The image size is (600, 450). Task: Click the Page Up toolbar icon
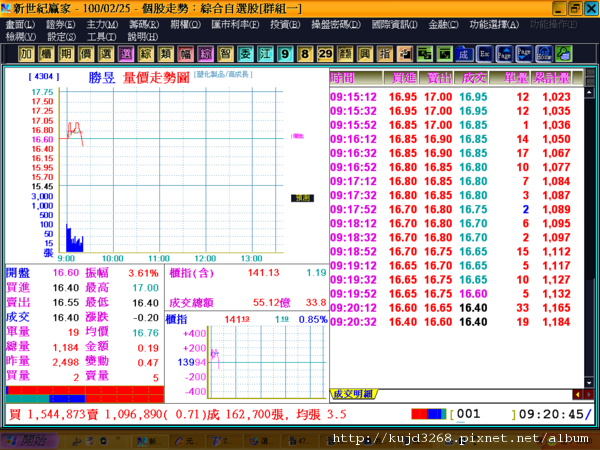tap(504, 54)
